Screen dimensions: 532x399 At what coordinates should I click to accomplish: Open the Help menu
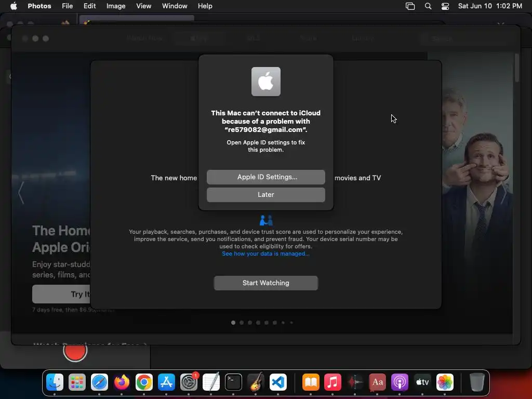205,6
